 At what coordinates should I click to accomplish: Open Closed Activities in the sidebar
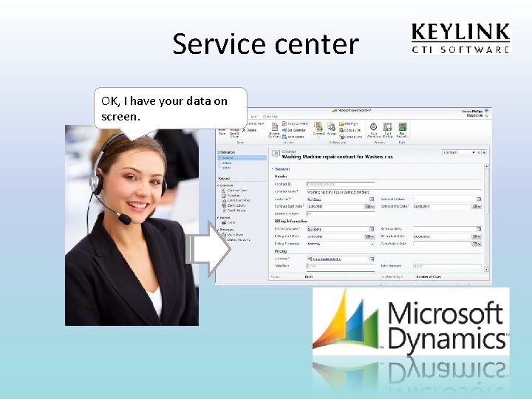(x=236, y=200)
